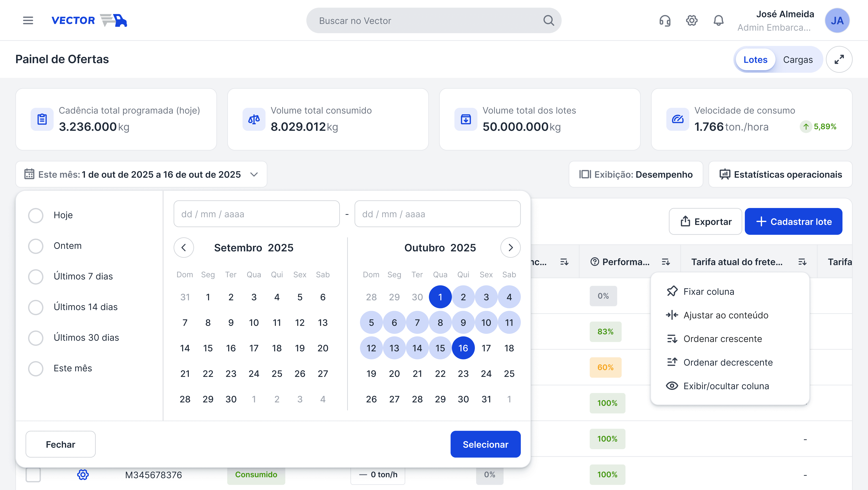Open the hamburger navigation menu
The width and height of the screenshot is (868, 490).
pyautogui.click(x=28, y=21)
